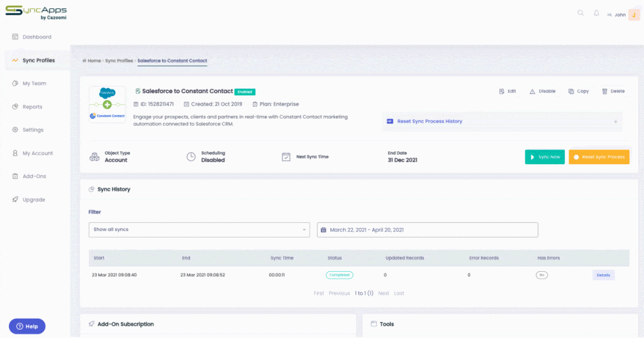Click the Edit profile button
The width and height of the screenshot is (644, 338).
tap(507, 91)
